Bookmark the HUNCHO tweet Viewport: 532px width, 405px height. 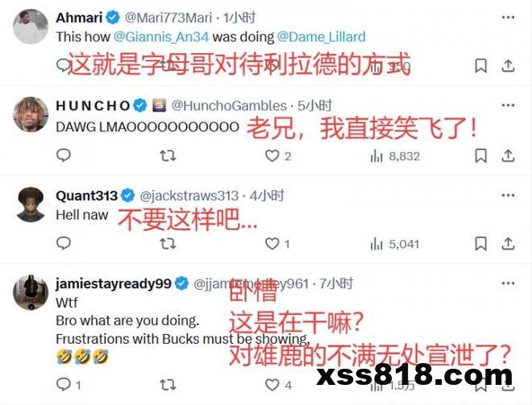(x=480, y=156)
